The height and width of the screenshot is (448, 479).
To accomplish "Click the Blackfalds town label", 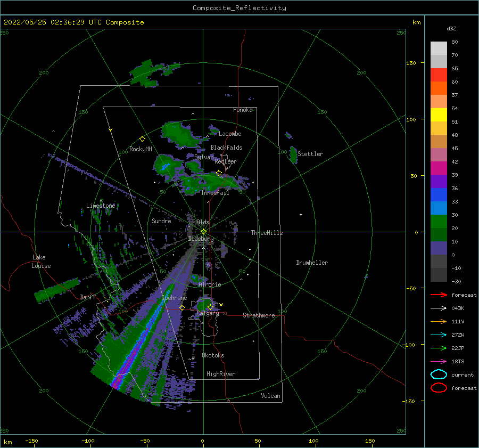I will coord(226,148).
